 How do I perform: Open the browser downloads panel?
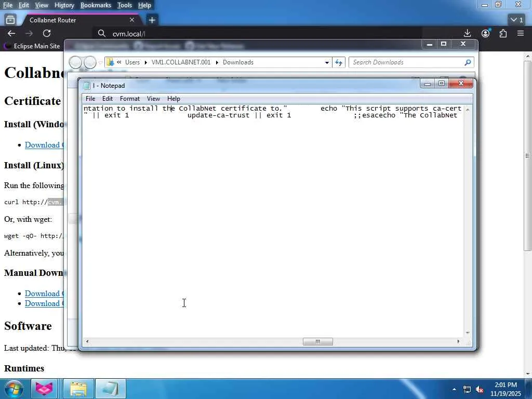(467, 33)
